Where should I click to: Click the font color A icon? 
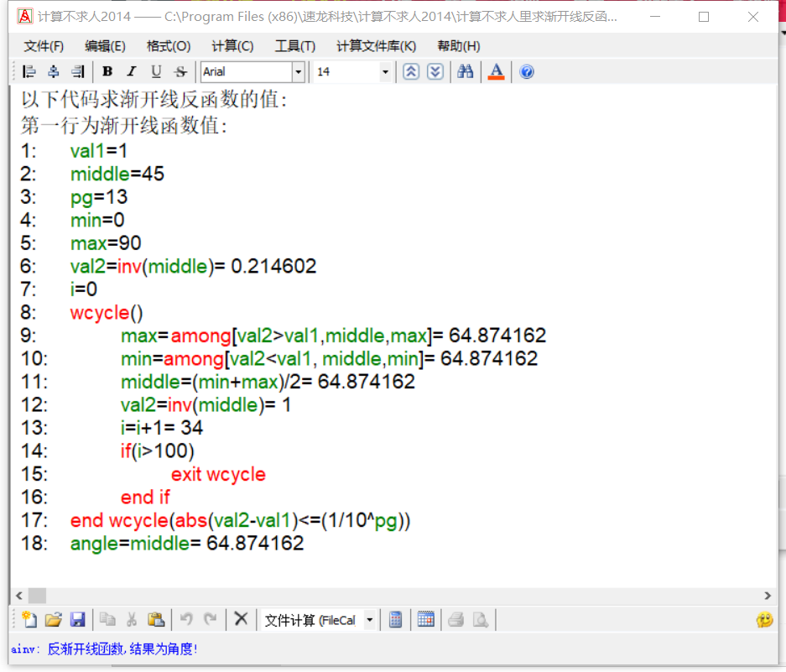[497, 71]
